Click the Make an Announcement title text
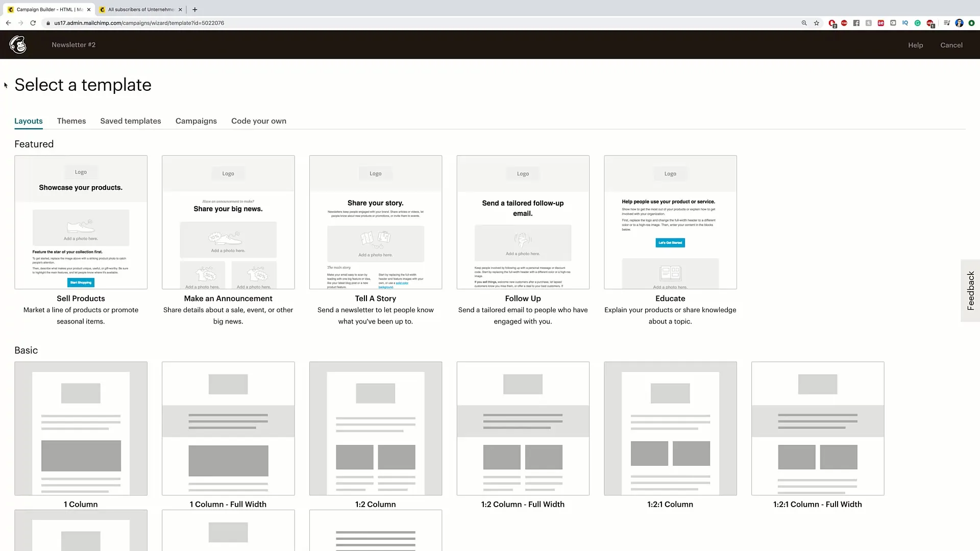Screen dimensions: 980x551 228,298
